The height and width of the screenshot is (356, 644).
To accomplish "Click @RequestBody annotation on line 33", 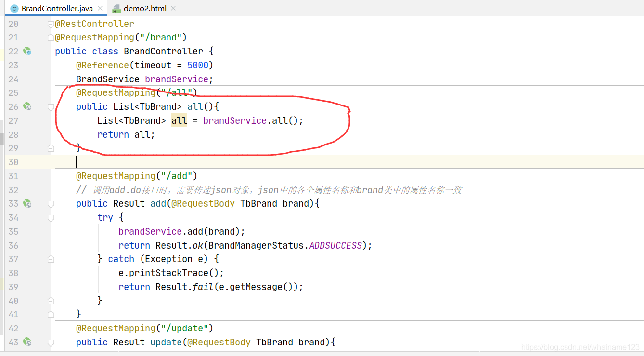I will (x=203, y=203).
